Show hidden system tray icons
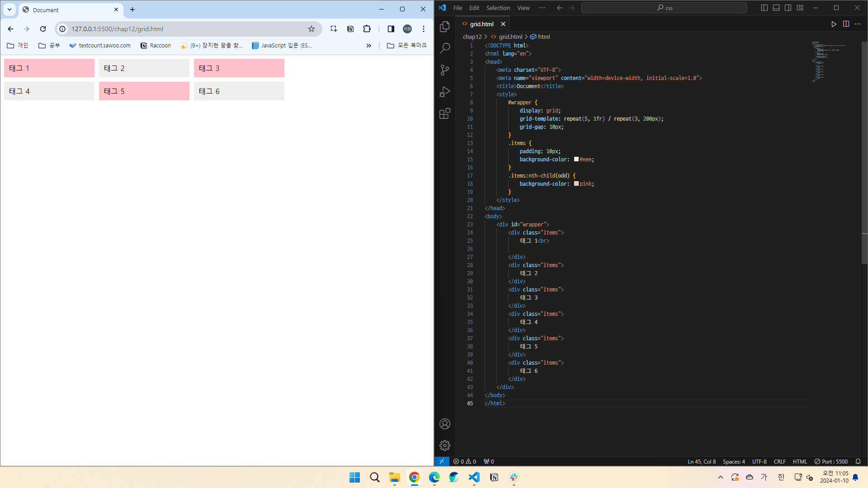868x488 pixels. coord(721,477)
